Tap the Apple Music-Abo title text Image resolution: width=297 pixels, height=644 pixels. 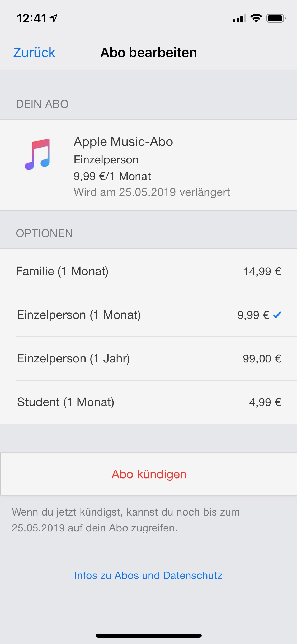pyautogui.click(x=123, y=142)
